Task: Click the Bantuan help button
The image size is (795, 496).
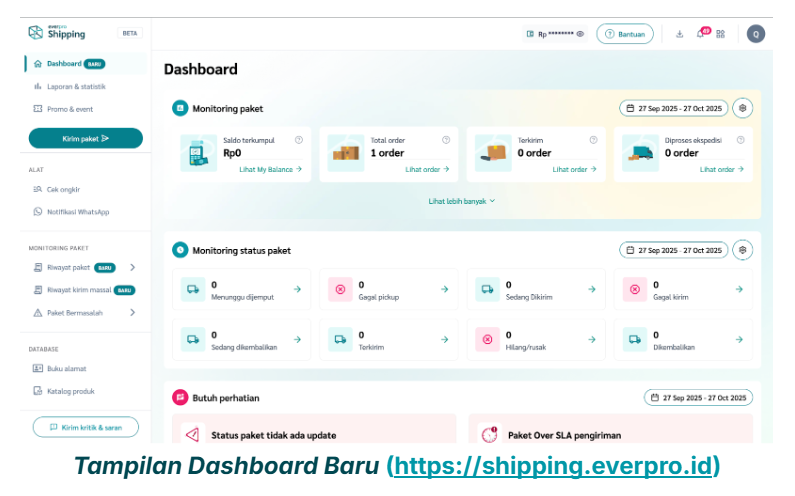Action: (625, 34)
